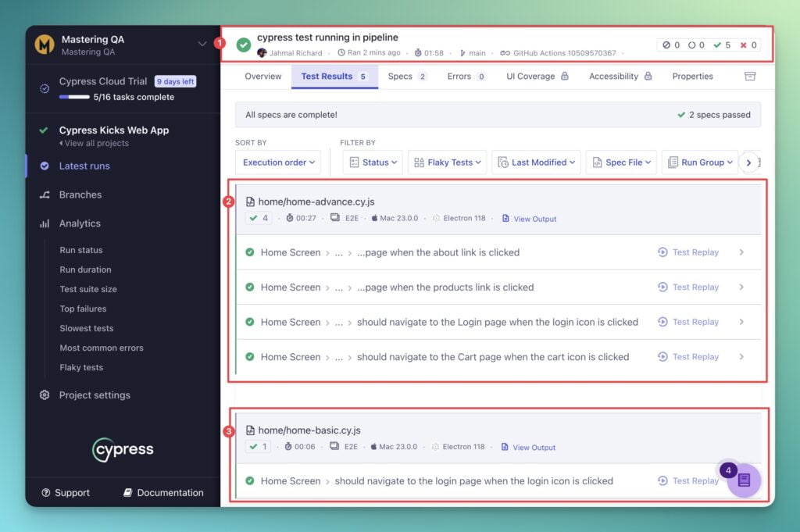
Task: Click the green passed run status icon
Action: (x=244, y=45)
